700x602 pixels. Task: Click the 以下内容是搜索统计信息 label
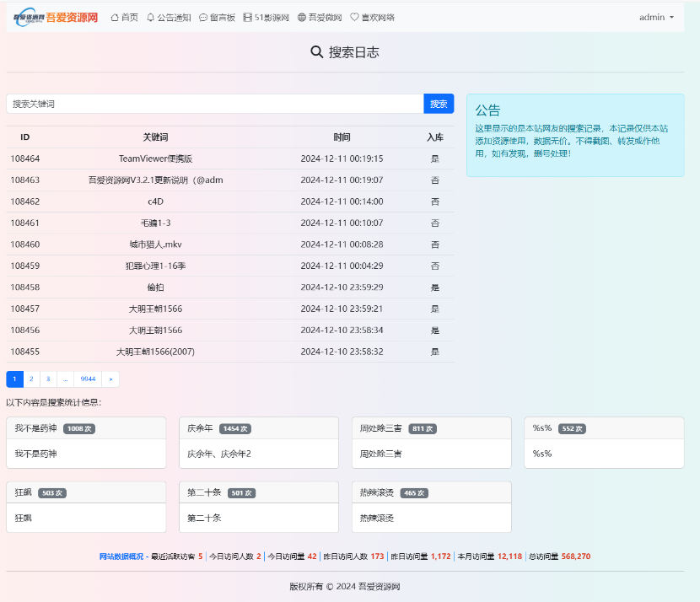(54, 402)
